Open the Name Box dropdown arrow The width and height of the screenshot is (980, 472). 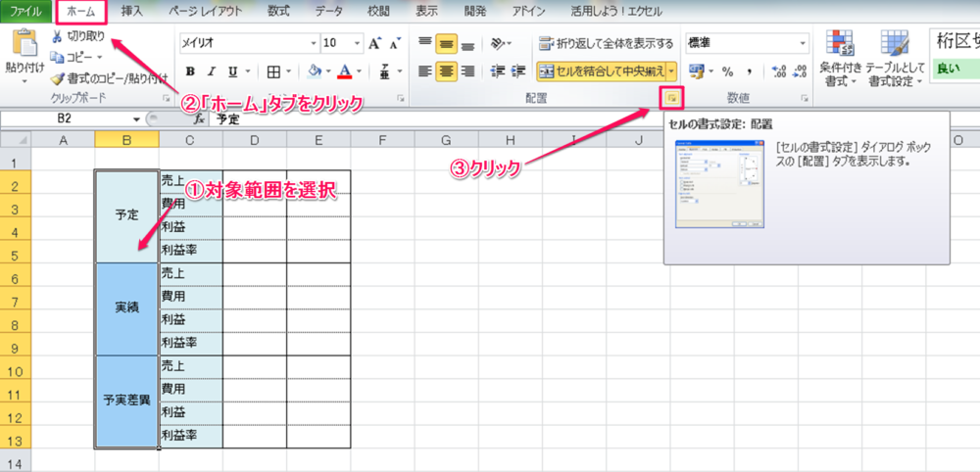(136, 118)
